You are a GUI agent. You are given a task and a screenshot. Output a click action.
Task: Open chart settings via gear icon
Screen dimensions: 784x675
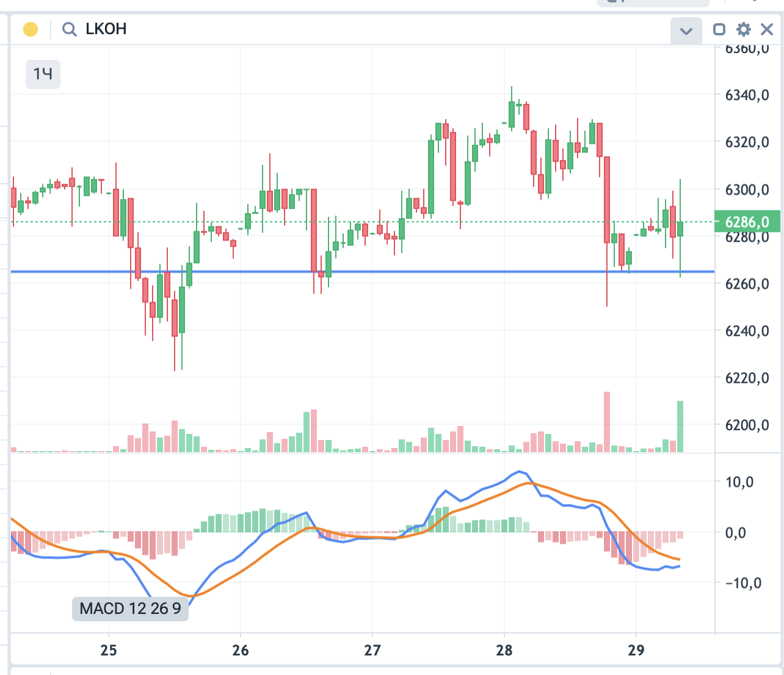click(743, 29)
